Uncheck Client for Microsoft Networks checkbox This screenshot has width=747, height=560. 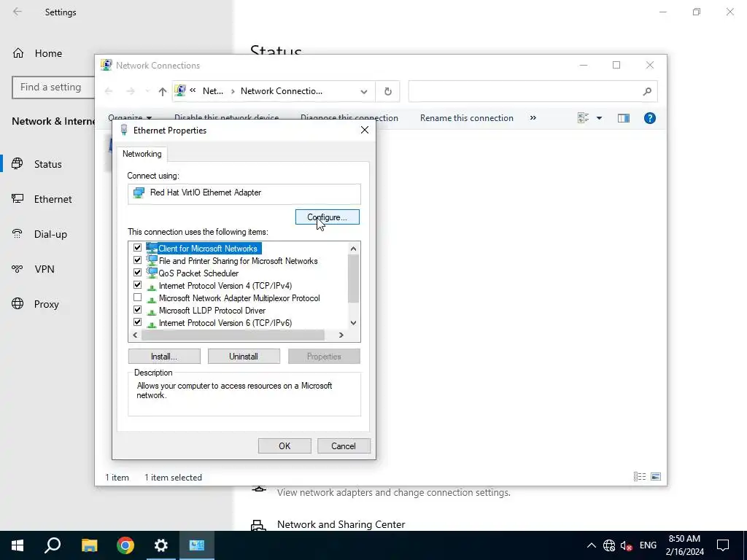[x=138, y=248]
